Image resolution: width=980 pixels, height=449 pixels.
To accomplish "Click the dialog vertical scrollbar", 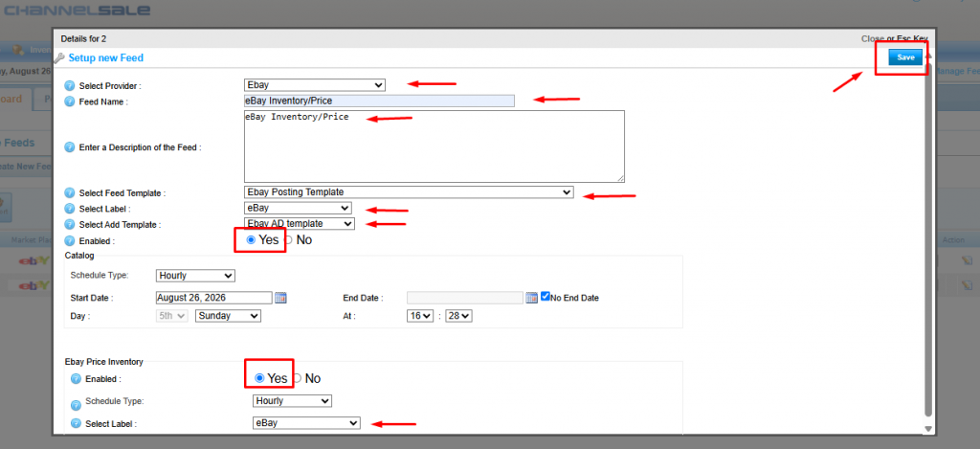I will (928, 237).
